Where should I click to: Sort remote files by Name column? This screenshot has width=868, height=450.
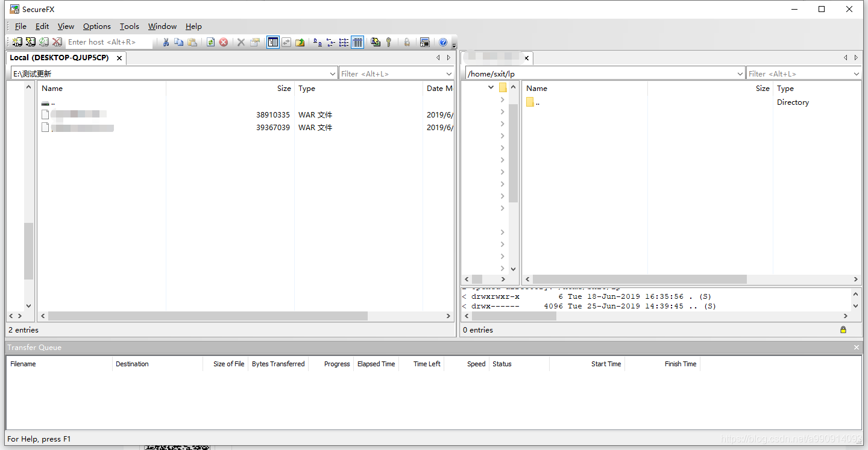pyautogui.click(x=585, y=88)
